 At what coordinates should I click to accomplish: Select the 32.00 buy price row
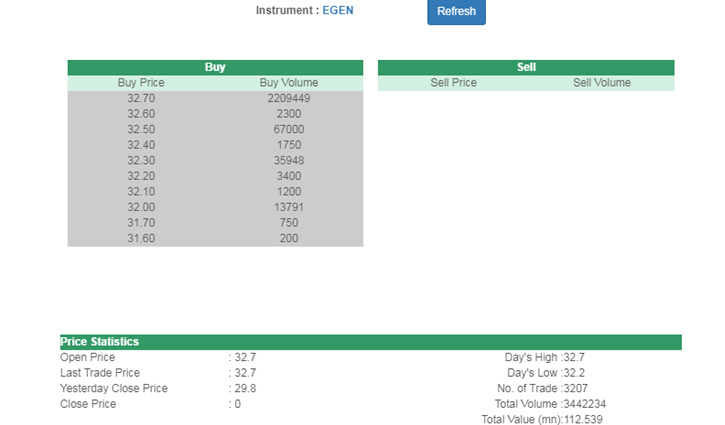coord(215,207)
